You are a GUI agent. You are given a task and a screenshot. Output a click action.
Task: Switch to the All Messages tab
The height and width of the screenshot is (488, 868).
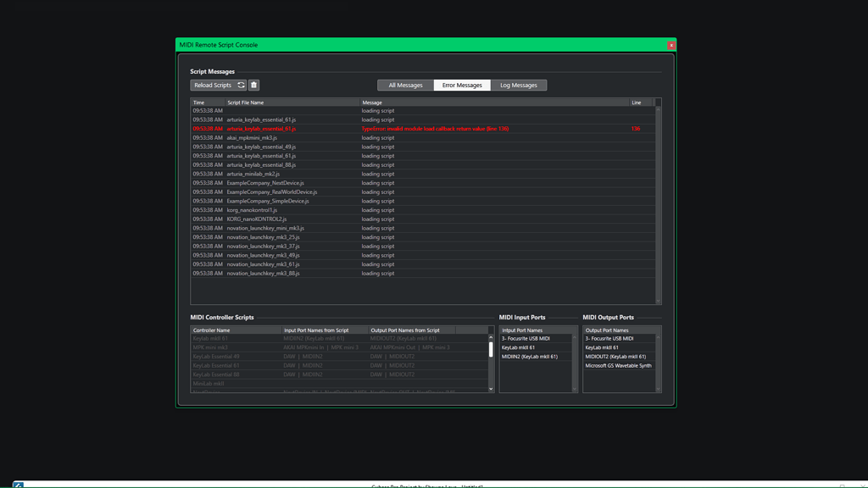[404, 85]
